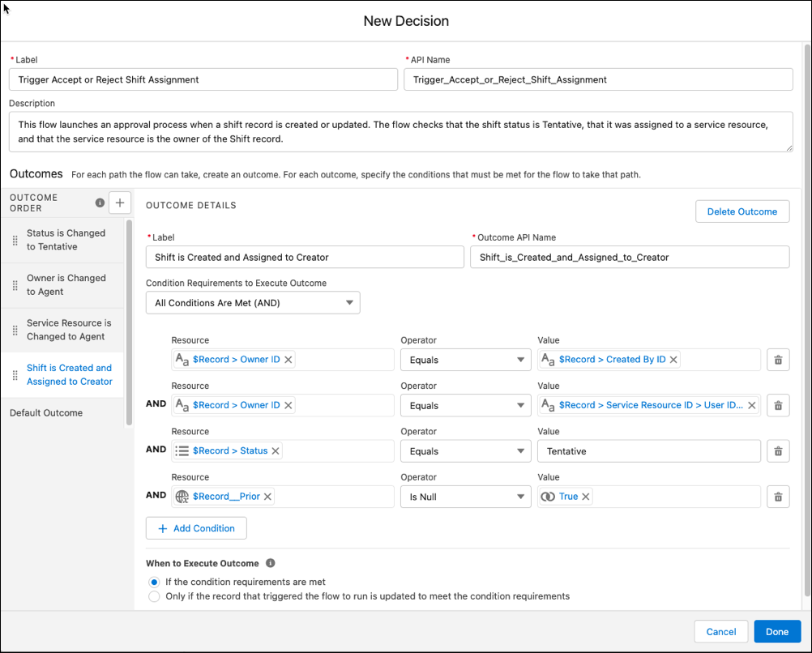Image resolution: width=812 pixels, height=653 pixels.
Task: Clear the $Record > Status resource pill
Action: pyautogui.click(x=276, y=451)
